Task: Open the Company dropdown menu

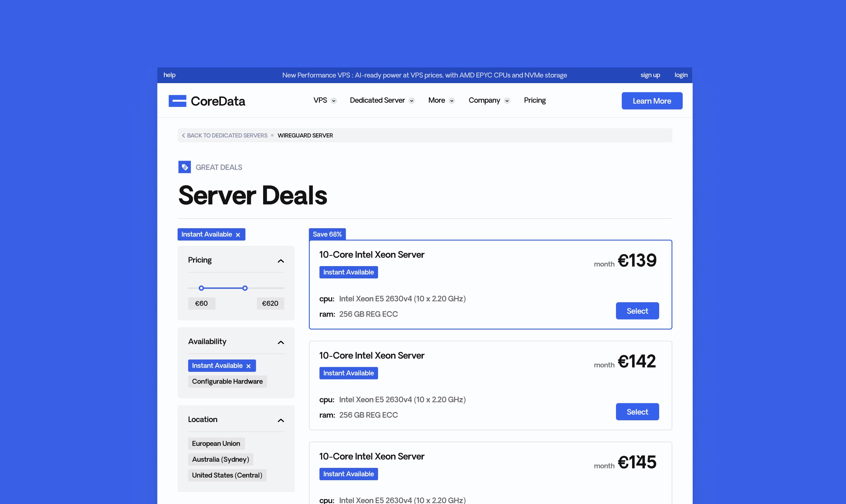Action: point(489,100)
